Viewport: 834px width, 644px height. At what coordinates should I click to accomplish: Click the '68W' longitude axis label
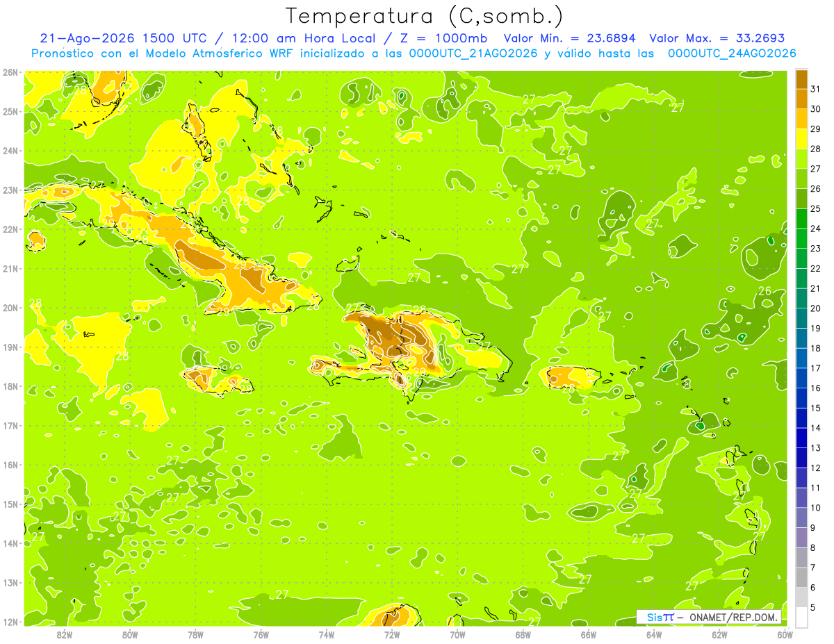tap(523, 635)
